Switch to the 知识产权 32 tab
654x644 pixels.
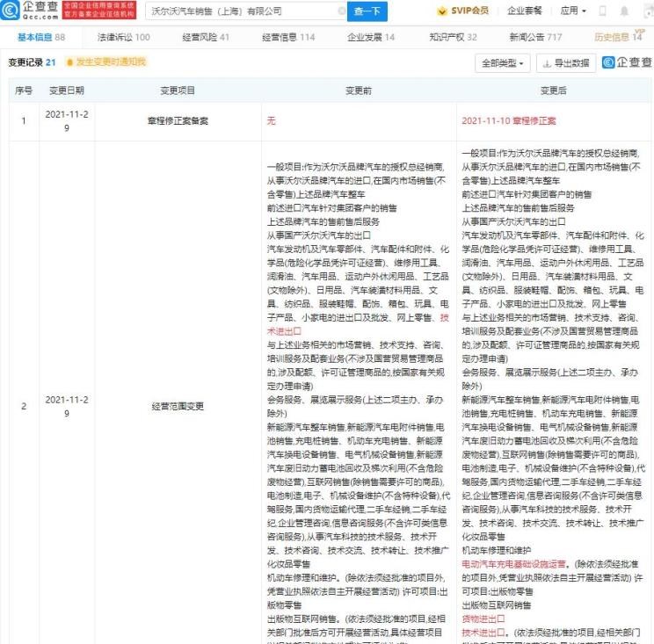(453, 37)
